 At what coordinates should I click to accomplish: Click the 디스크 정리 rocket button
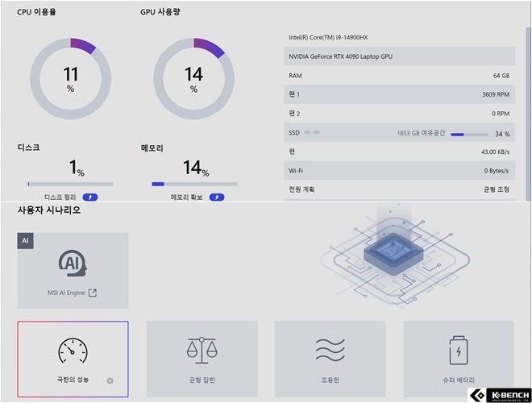pyautogui.click(x=90, y=197)
